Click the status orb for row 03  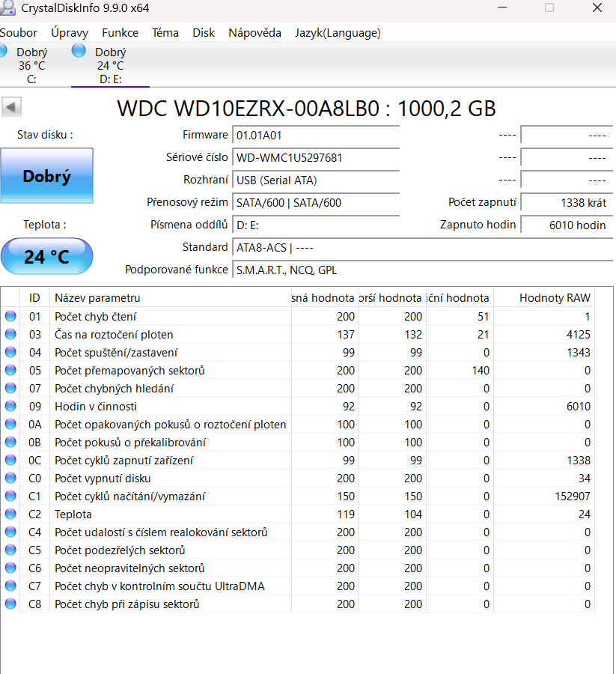[x=10, y=334]
